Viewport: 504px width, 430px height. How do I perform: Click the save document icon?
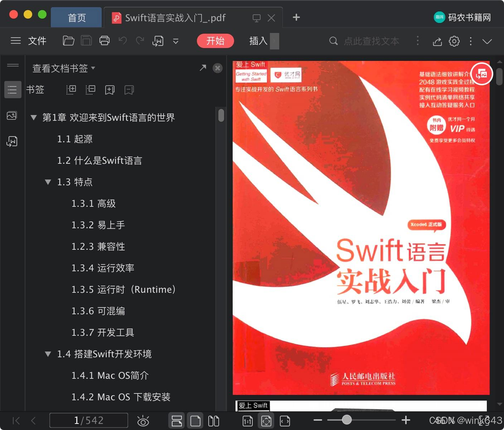click(x=86, y=41)
